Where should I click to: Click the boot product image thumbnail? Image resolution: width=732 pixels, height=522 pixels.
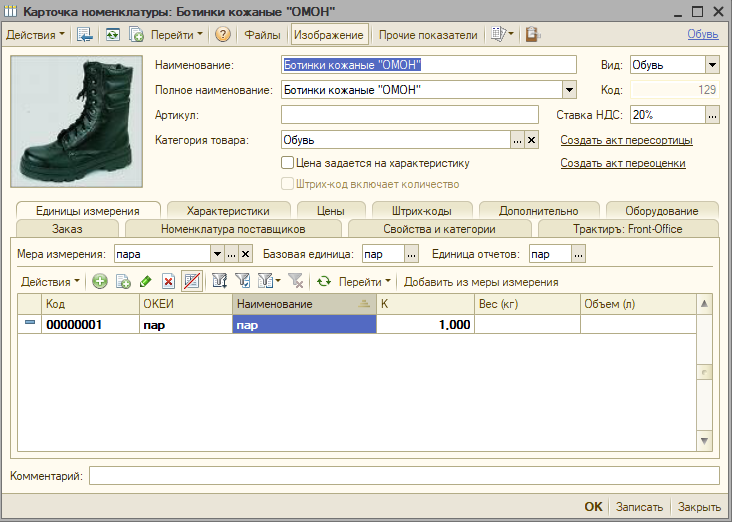point(76,121)
